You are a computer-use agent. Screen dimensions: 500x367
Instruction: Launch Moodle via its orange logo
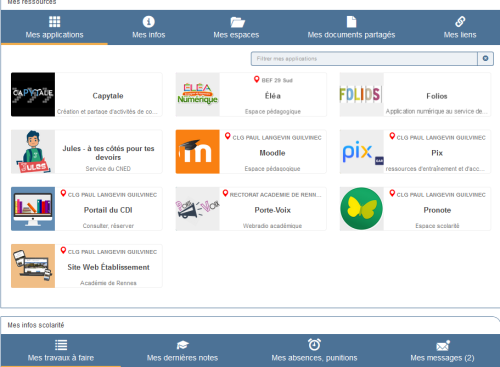point(198,152)
